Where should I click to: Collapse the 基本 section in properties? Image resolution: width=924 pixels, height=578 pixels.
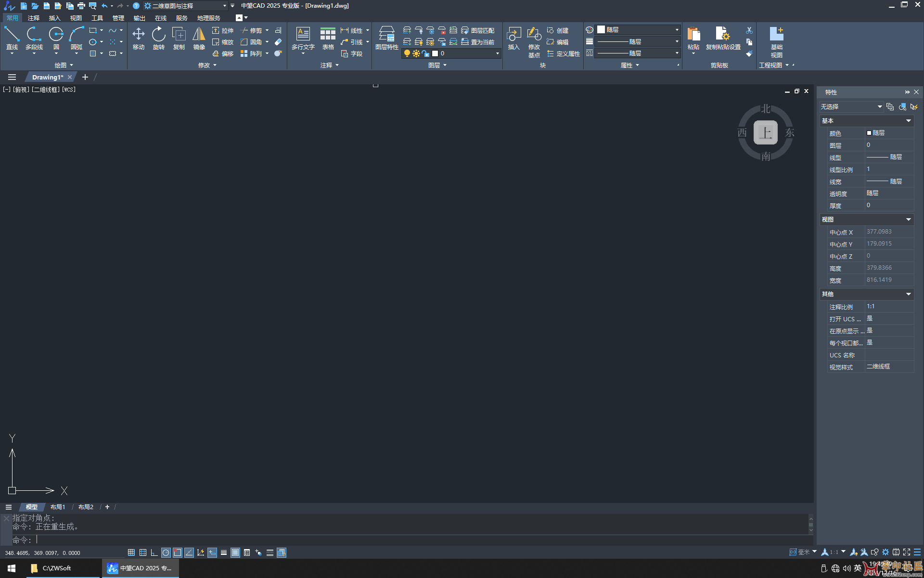[909, 121]
